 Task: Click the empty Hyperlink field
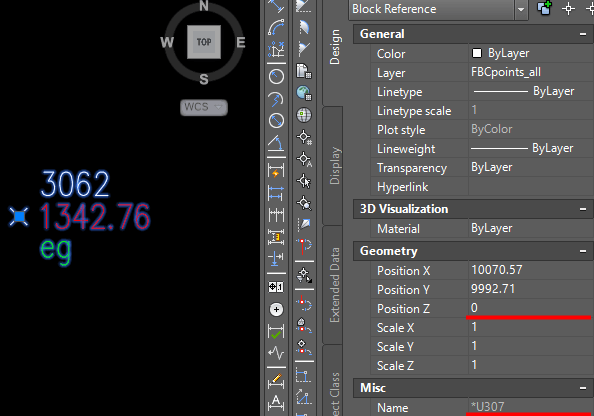pyautogui.click(x=531, y=187)
